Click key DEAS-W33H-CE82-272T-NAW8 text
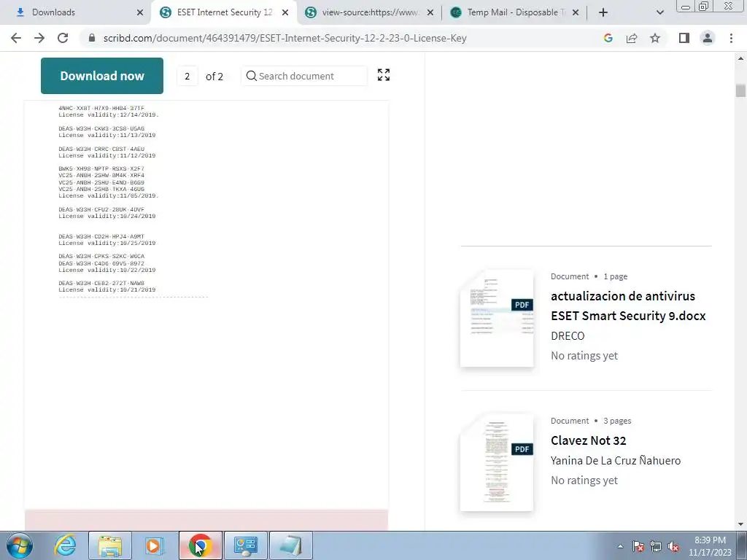 [101, 283]
